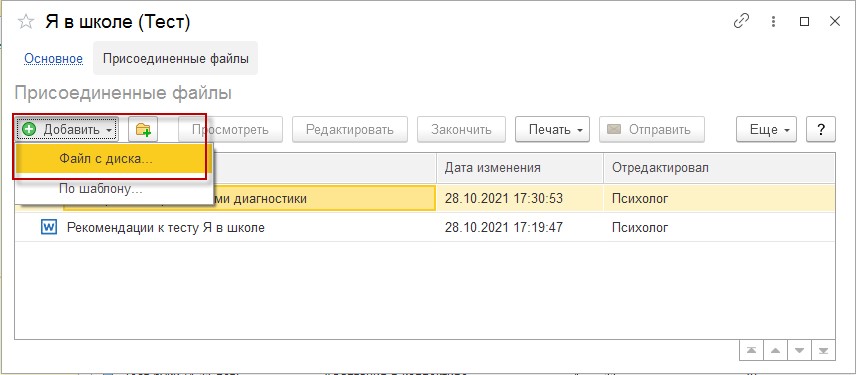The image size is (856, 375).
Task: Expand the Печать dropdown
Action: tap(552, 129)
